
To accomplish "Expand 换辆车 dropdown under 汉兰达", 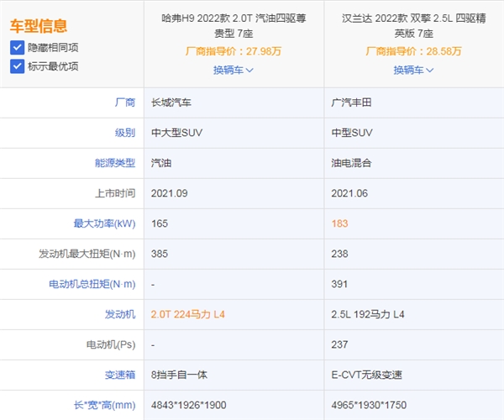I will pos(413,71).
